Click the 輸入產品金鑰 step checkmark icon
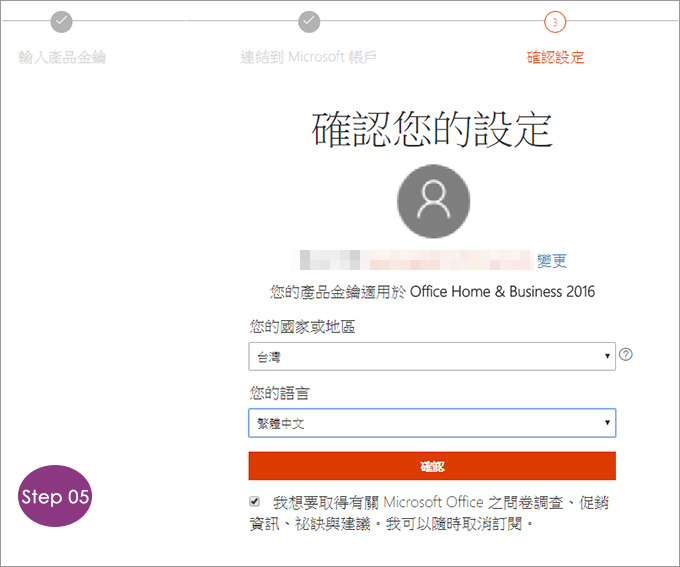The height and width of the screenshot is (567, 680). [x=62, y=21]
